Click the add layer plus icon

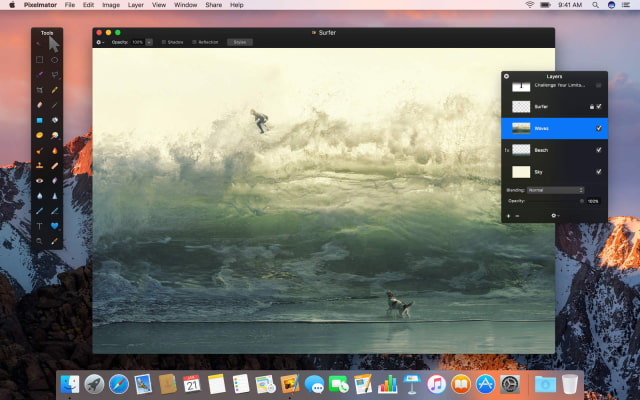click(508, 215)
